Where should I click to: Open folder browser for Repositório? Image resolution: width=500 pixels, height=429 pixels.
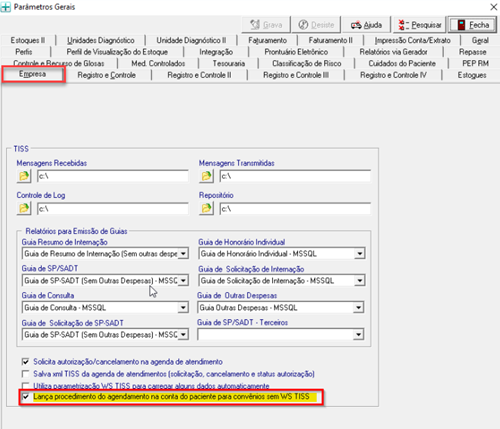pos(206,209)
